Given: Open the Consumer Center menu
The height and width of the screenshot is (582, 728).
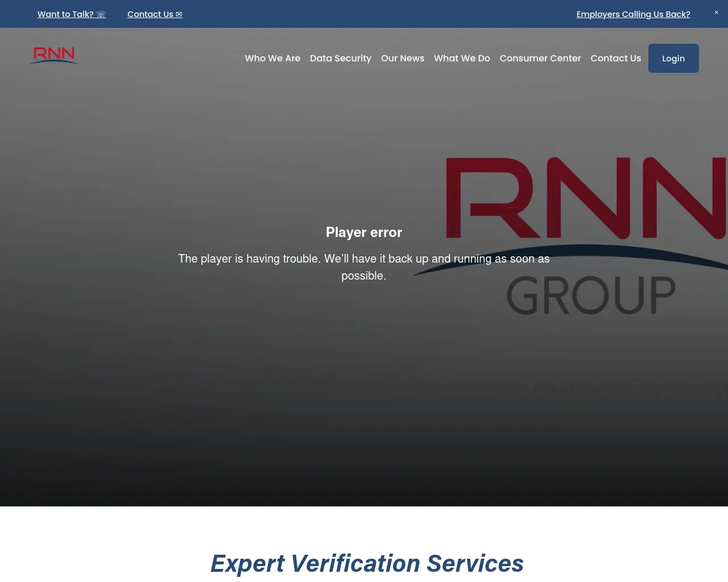Looking at the screenshot, I should pos(540,58).
